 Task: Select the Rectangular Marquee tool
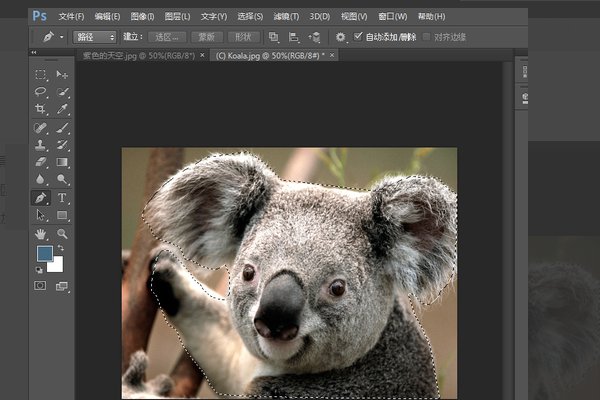click(x=41, y=75)
